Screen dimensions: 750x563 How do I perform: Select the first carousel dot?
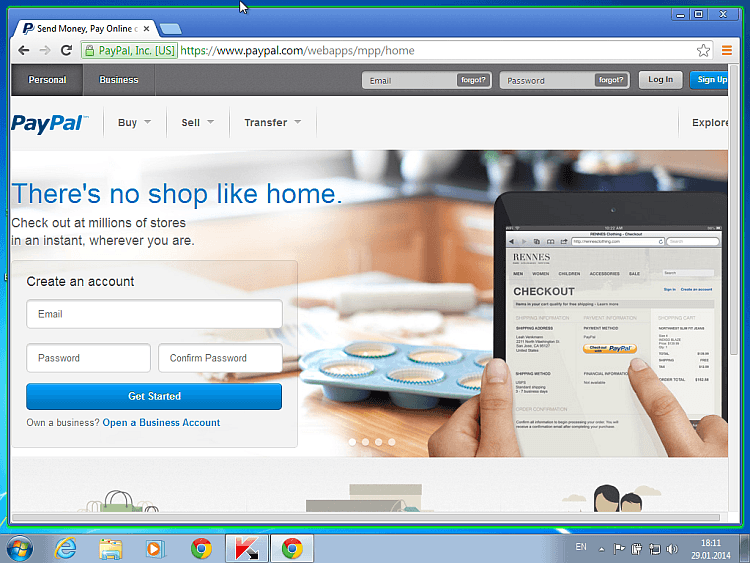coord(353,442)
